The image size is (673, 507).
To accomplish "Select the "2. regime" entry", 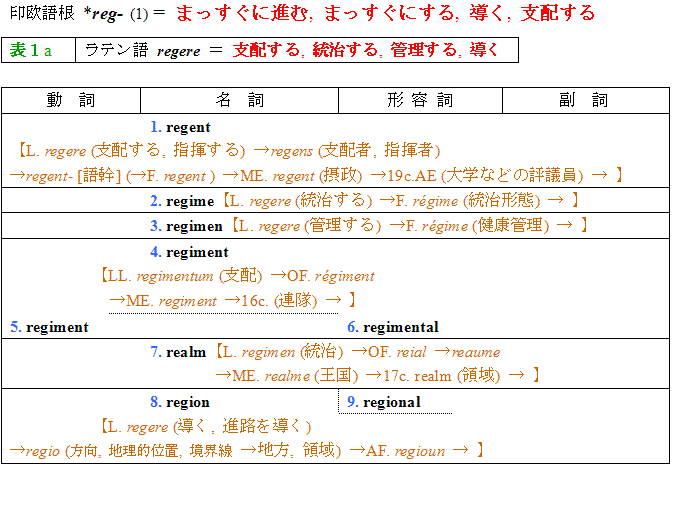I will [182, 201].
